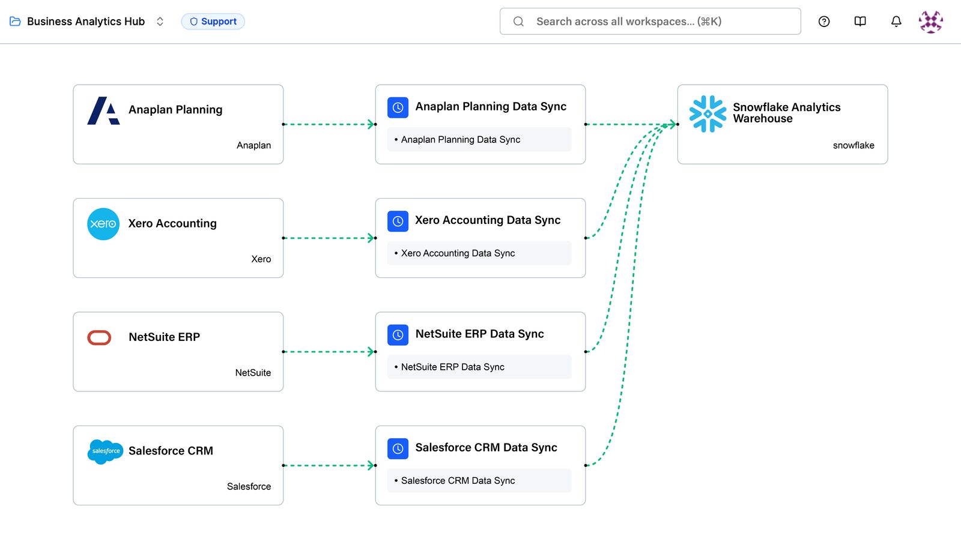Open the documentation book icon
Image resolution: width=961 pixels, height=560 pixels.
[859, 21]
